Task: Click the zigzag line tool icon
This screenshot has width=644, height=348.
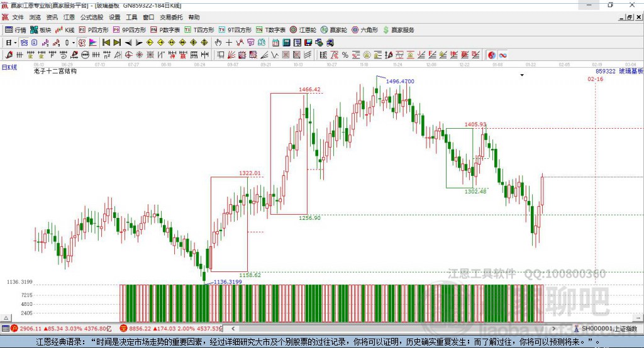Action: [275, 55]
